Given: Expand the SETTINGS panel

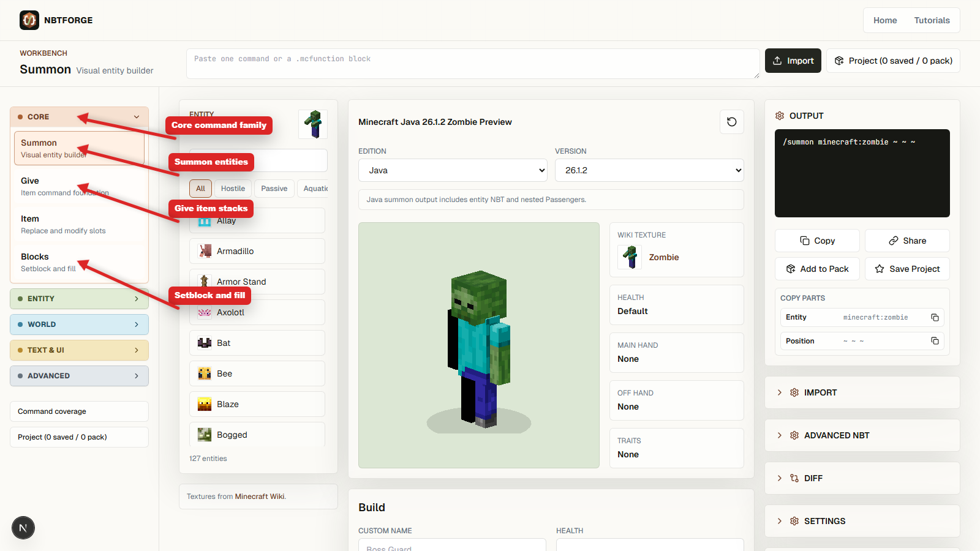Looking at the screenshot, I should click(x=862, y=521).
